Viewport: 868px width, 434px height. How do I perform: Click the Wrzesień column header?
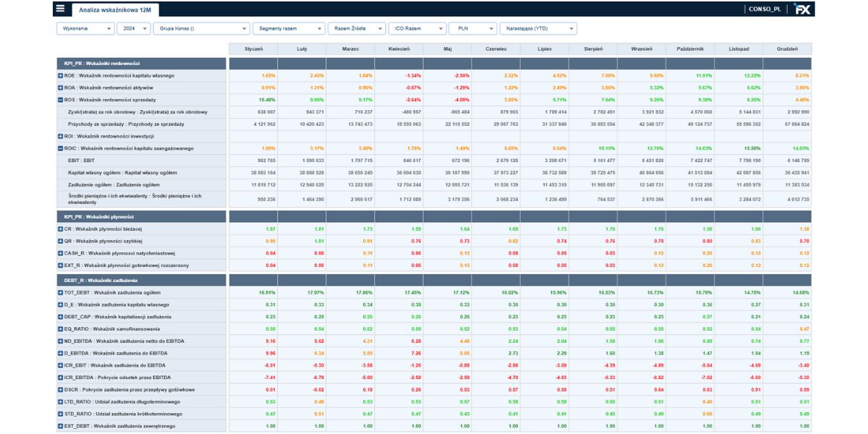(x=641, y=48)
